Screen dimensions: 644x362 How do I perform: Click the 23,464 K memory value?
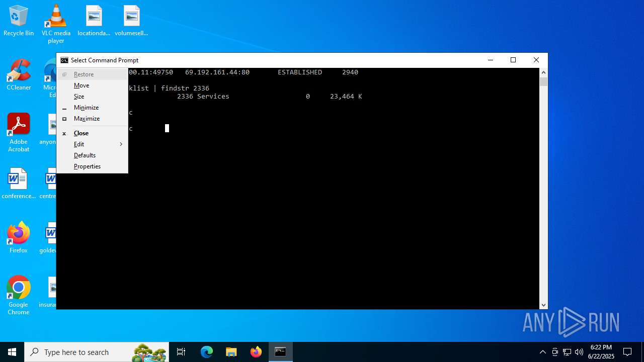346,97
